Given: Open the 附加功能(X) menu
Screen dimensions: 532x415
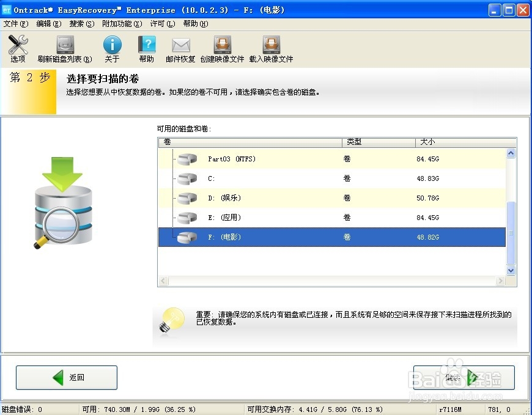Looking at the screenshot, I should [x=122, y=24].
